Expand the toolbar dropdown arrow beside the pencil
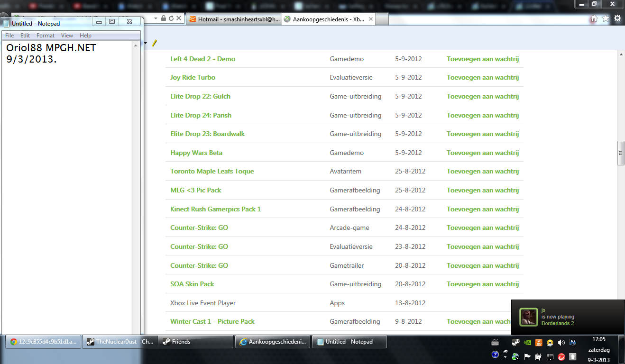The image size is (625, 364). pos(146,43)
